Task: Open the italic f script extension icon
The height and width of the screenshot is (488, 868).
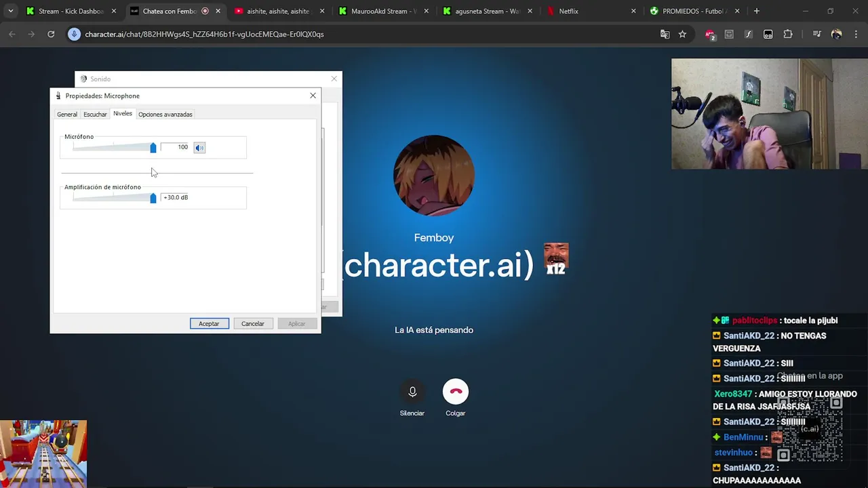Action: point(749,34)
